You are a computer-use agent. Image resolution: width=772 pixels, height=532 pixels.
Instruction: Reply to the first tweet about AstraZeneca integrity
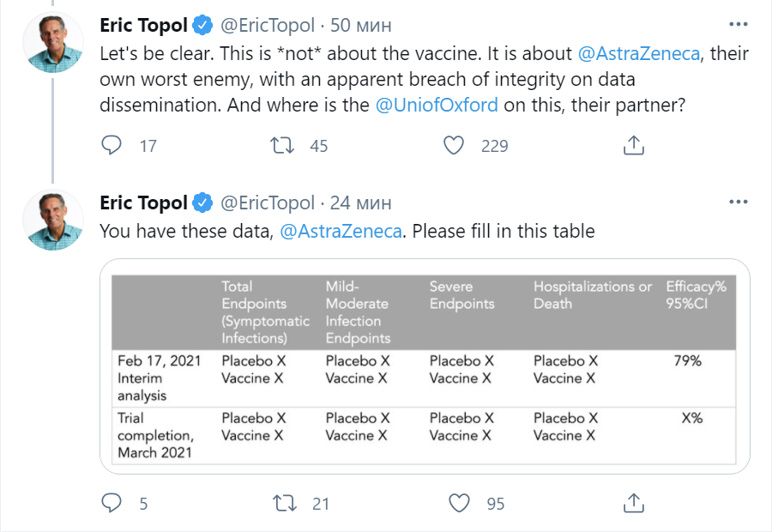coord(112,146)
